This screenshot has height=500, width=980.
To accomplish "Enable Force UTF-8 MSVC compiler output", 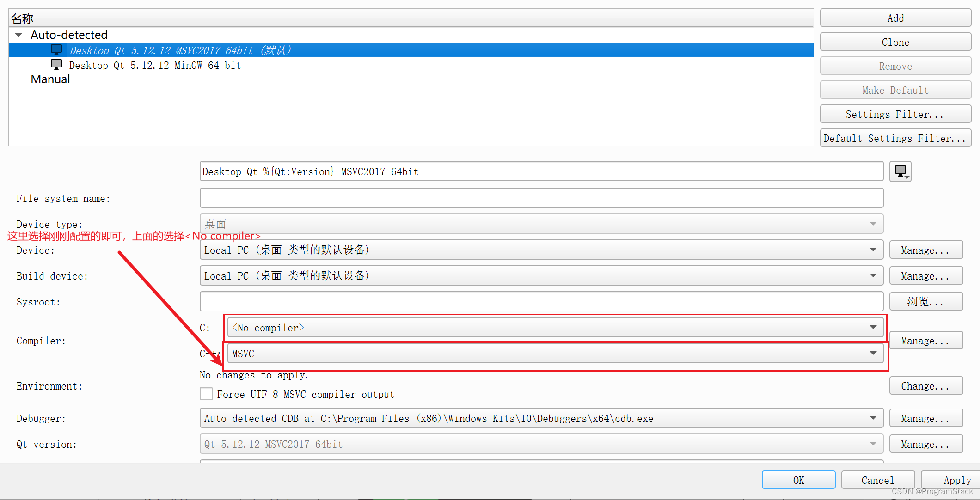I will [206, 394].
